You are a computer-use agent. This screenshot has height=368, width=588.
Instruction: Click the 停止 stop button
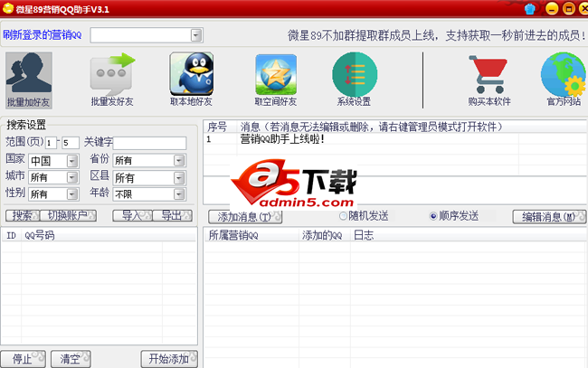click(x=23, y=359)
